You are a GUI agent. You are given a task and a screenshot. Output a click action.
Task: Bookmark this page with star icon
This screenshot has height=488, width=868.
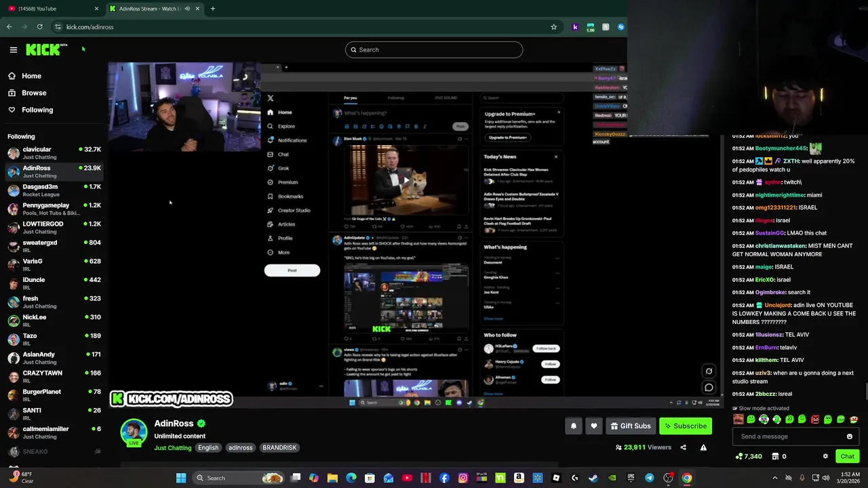[553, 27]
